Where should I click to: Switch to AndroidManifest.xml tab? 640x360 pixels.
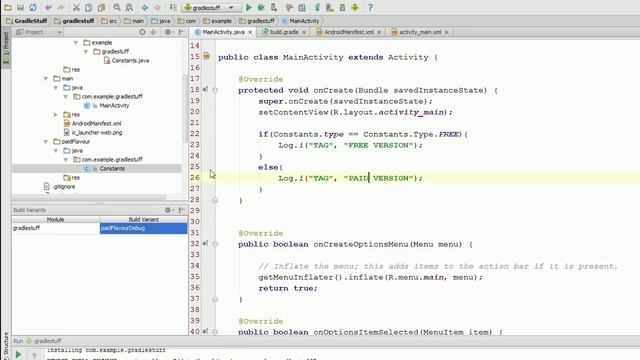(349, 32)
